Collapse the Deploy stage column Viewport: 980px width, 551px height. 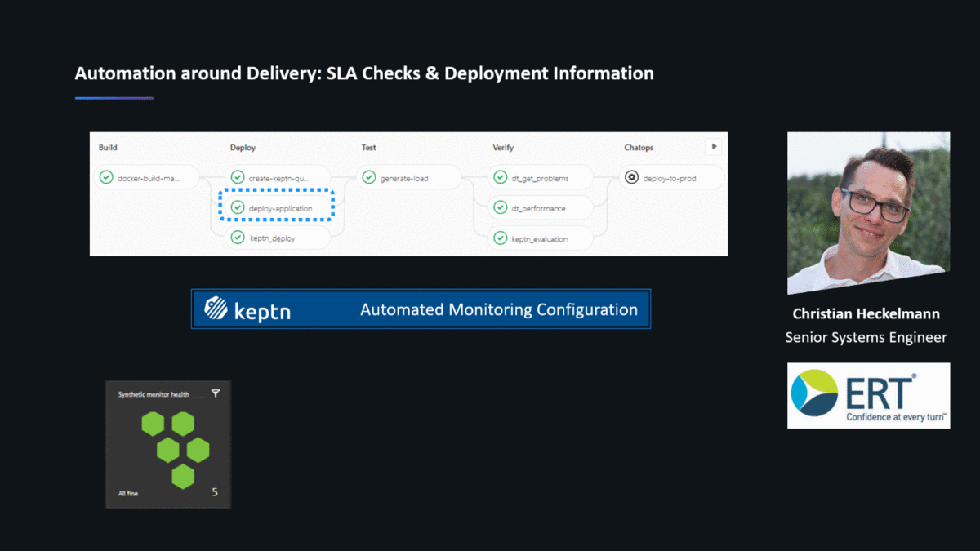[x=243, y=147]
